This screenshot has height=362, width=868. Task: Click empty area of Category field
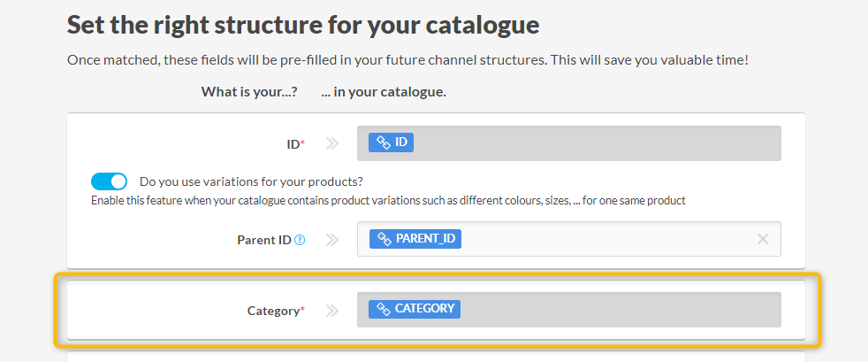(x=619, y=310)
